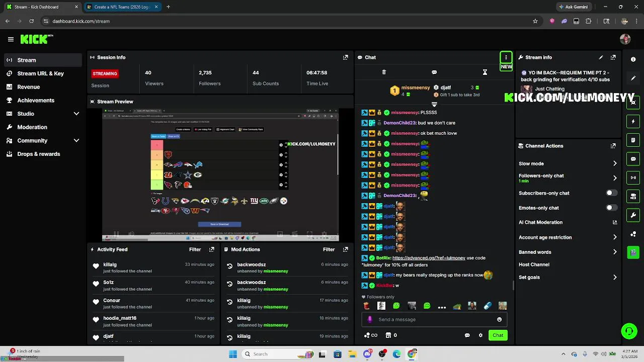644x362 pixels.
Task: Click the message input field
Action: click(x=434, y=319)
